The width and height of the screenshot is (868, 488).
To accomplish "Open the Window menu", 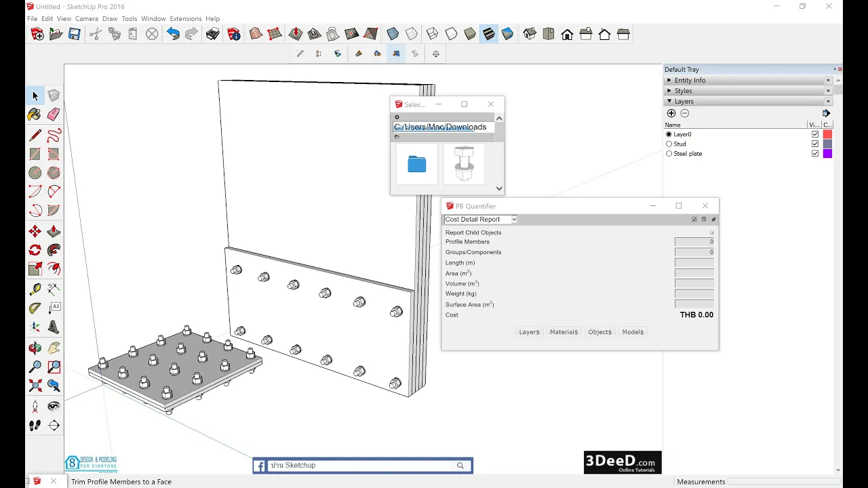I will 154,18.
